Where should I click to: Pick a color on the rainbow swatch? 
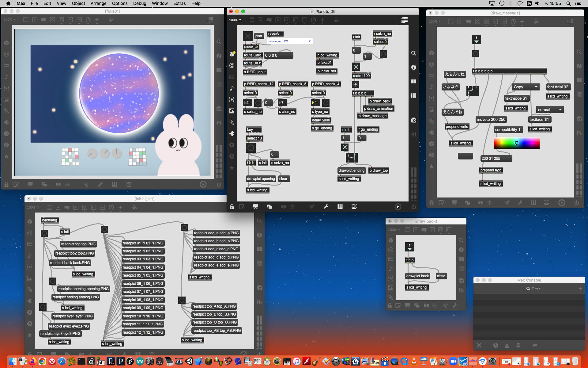(517, 143)
